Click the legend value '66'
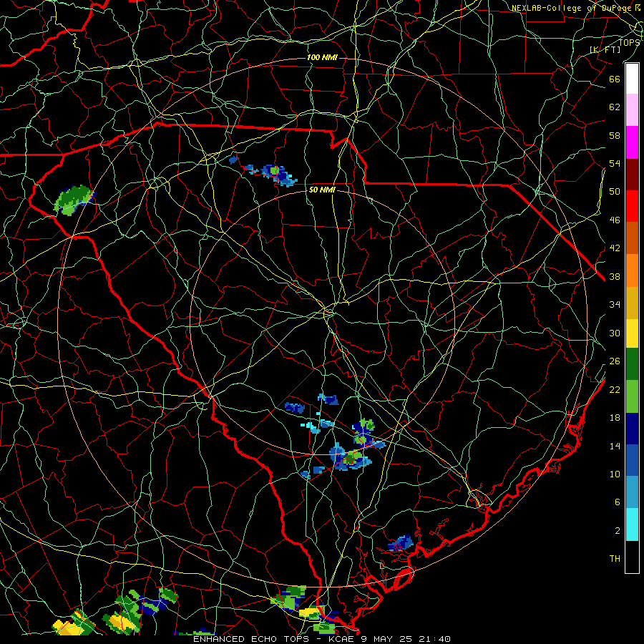Image resolution: width=644 pixels, height=644 pixels. [x=615, y=79]
